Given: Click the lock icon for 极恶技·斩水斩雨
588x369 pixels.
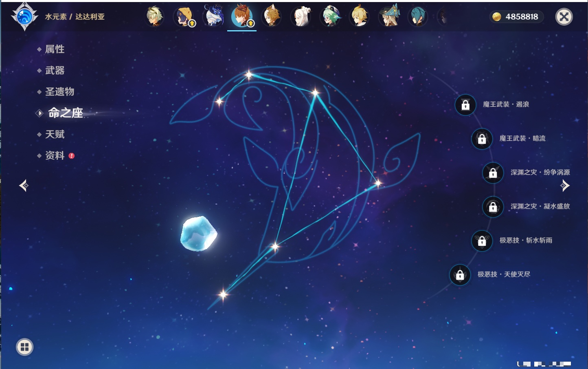Looking at the screenshot, I should pos(482,241).
